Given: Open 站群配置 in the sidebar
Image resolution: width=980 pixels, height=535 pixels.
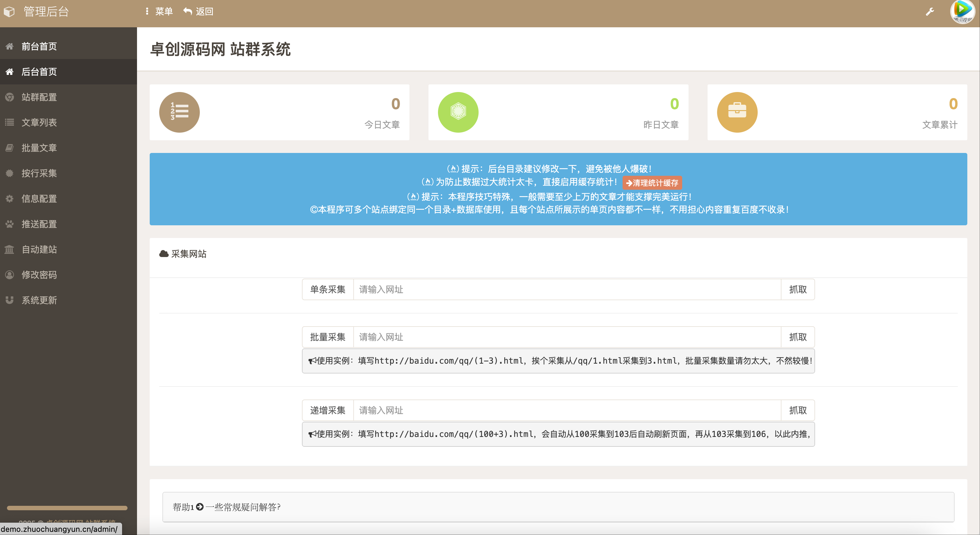Looking at the screenshot, I should click(39, 97).
